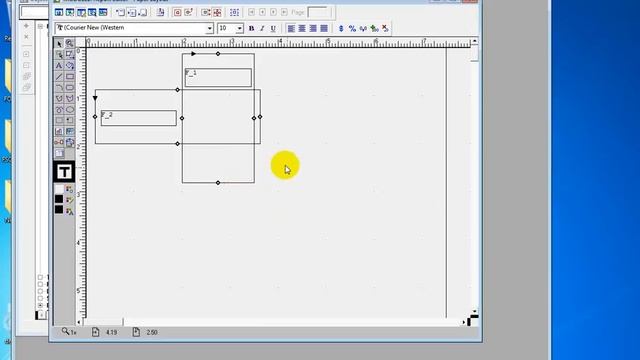Click the vertical scrollbar up arrow
The width and height of the screenshot is (640, 360).
(x=474, y=41)
